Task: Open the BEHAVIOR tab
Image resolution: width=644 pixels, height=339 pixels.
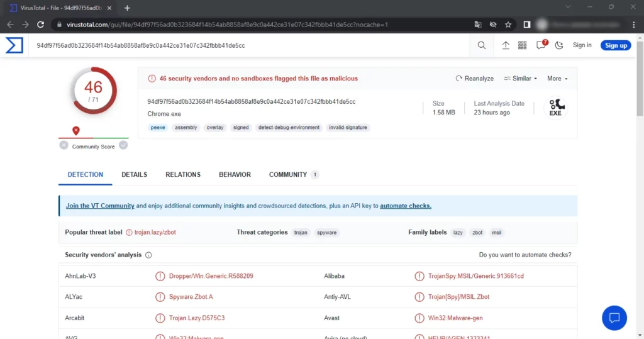Action: (235, 175)
